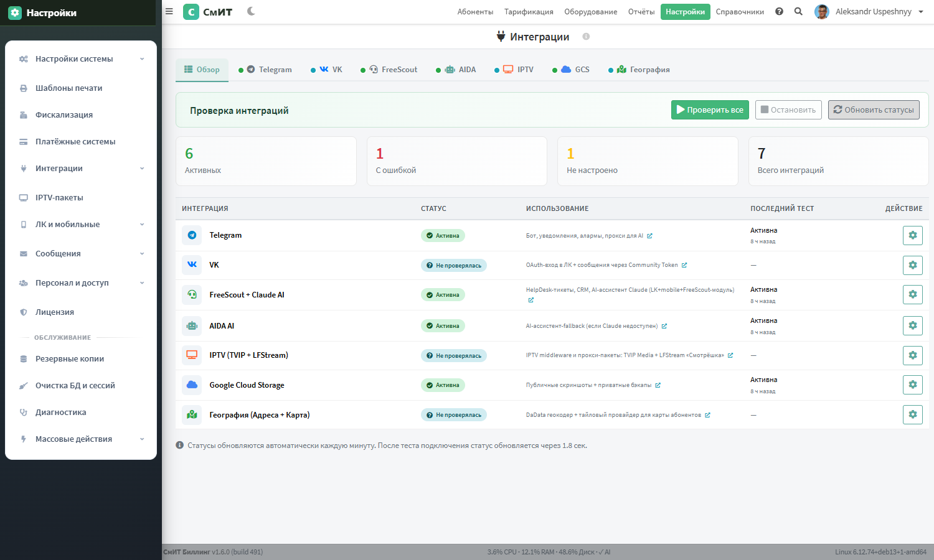The image size is (934, 560).
Task: Switch to the IPTV tab
Action: click(514, 70)
